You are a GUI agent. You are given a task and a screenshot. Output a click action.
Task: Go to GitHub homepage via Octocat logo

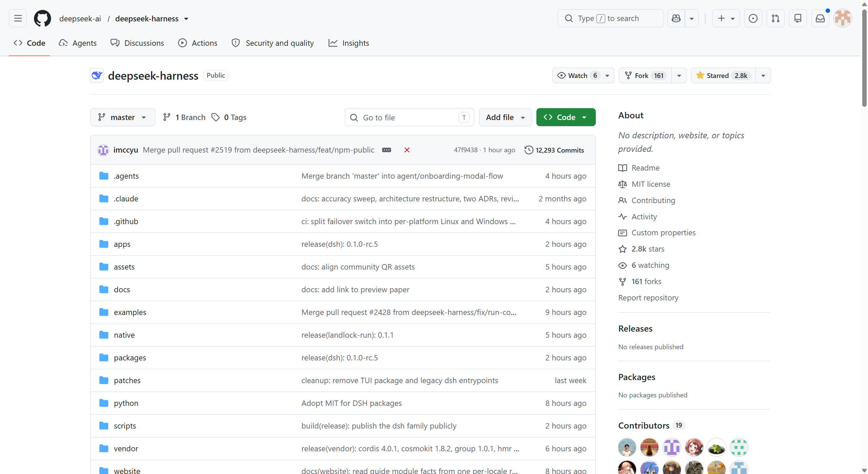click(x=42, y=18)
